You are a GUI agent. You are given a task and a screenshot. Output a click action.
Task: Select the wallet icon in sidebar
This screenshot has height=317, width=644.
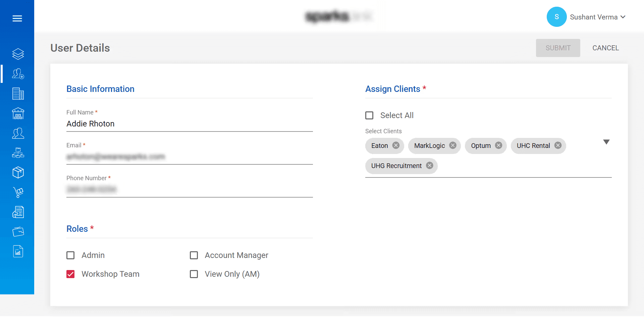coord(18,231)
